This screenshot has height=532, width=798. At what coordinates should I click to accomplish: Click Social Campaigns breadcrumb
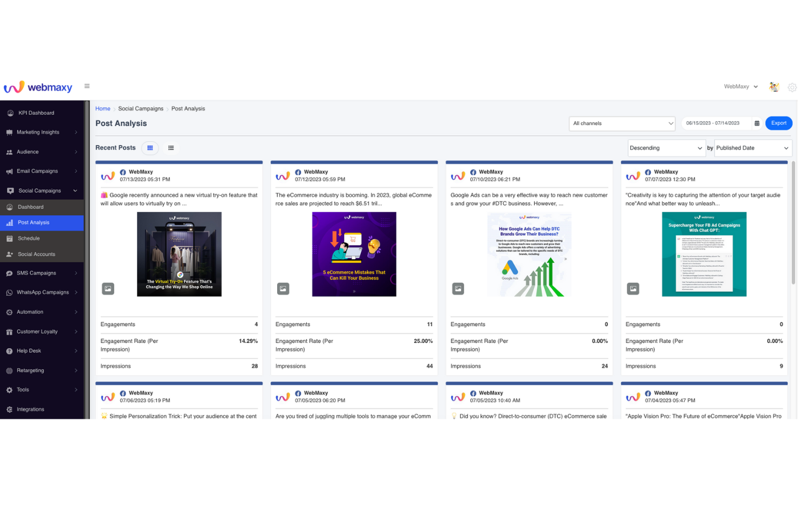pyautogui.click(x=141, y=109)
